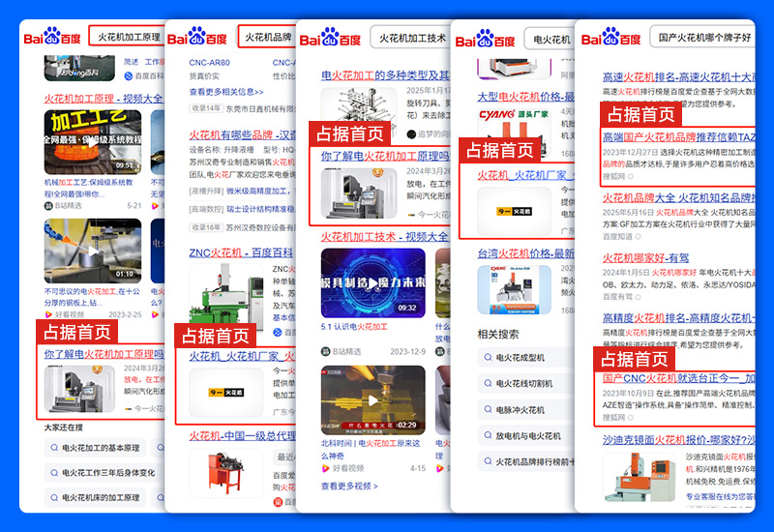Open the 沙迪克镜面火花机报价 result link

pyautogui.click(x=679, y=439)
